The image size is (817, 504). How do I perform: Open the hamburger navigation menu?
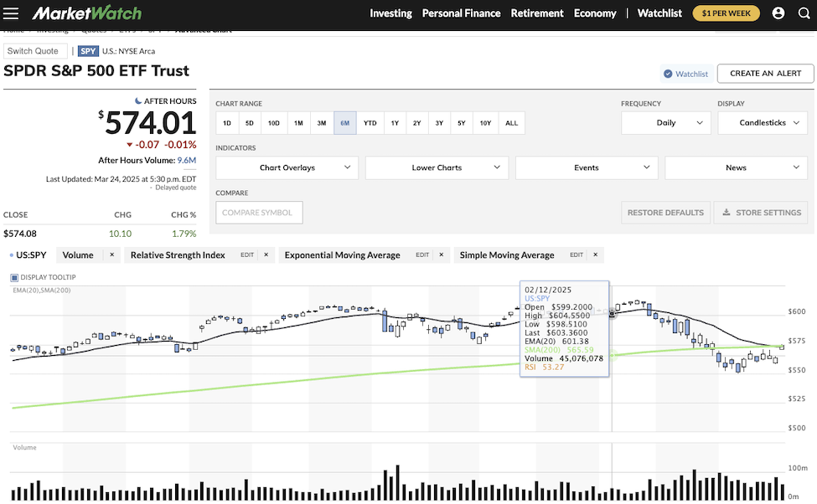[10, 13]
